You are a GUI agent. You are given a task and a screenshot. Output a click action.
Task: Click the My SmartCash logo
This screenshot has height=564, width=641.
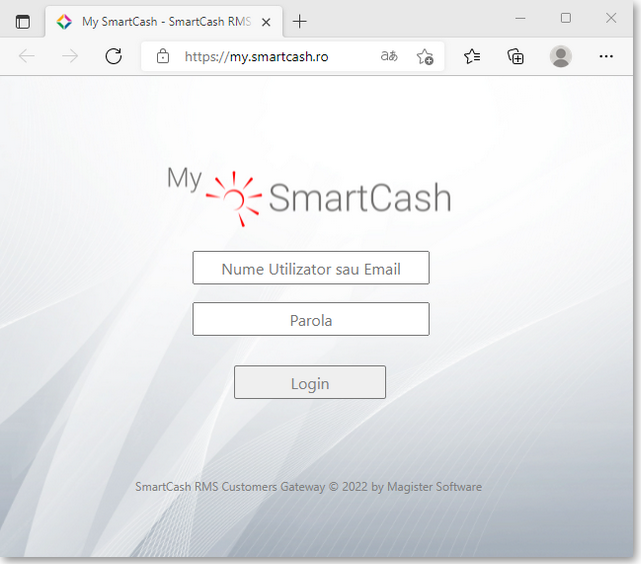point(309,196)
